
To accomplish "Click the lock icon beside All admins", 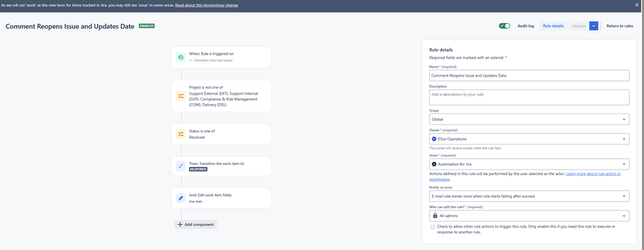I will pyautogui.click(x=434, y=215).
